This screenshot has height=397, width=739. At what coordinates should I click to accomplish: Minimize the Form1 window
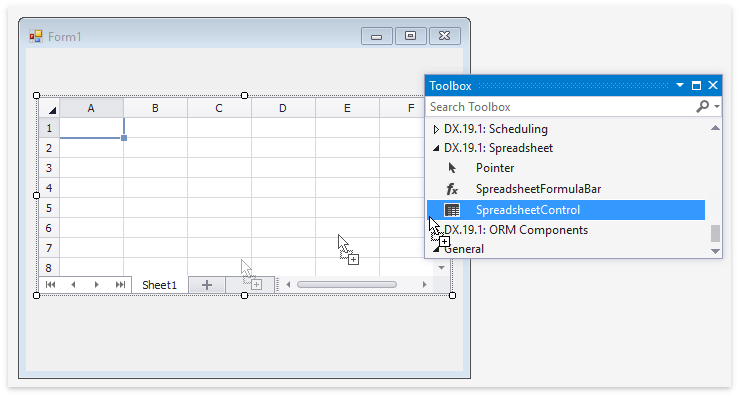tap(377, 36)
